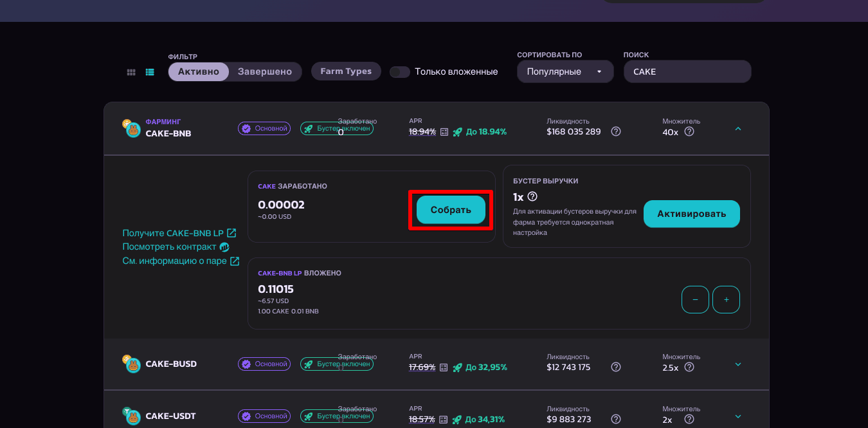Viewport: 868px width, 428px height.
Task: Open the Популярные sort dropdown
Action: tap(565, 71)
